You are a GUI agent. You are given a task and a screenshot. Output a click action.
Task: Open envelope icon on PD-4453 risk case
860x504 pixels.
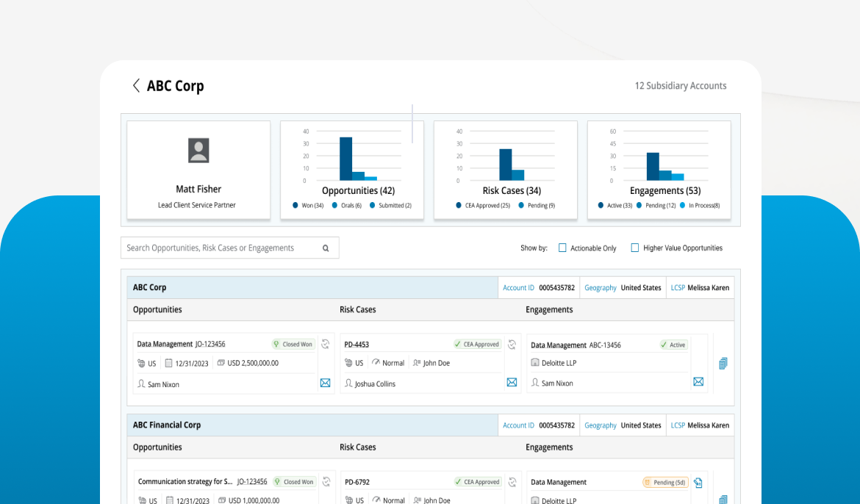(512, 382)
